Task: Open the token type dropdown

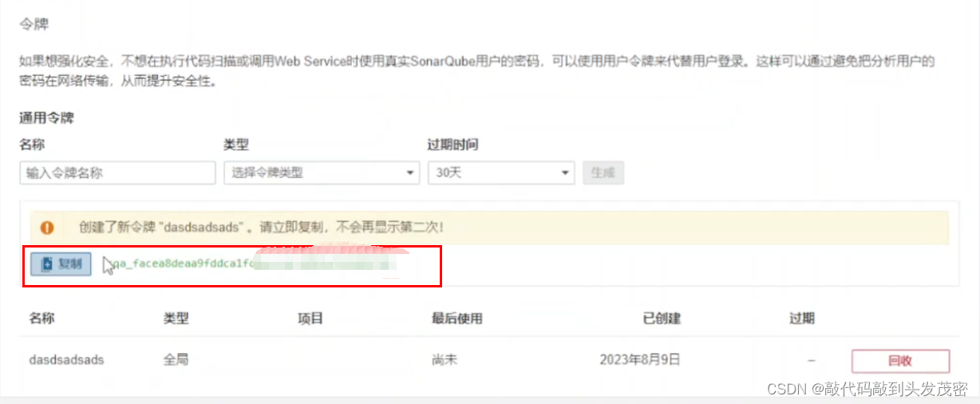Action: point(321,172)
